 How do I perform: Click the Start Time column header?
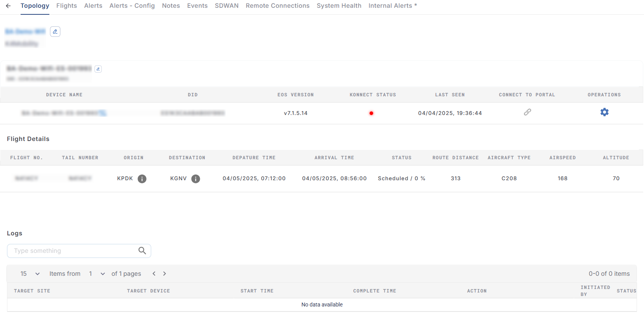(x=257, y=291)
